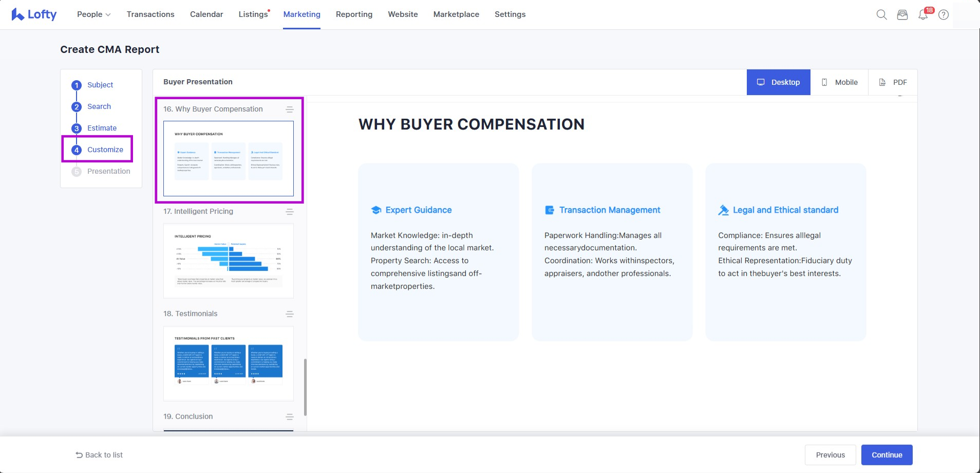Open notifications bell with 18 badge
This screenshot has width=980, height=473.
click(923, 15)
